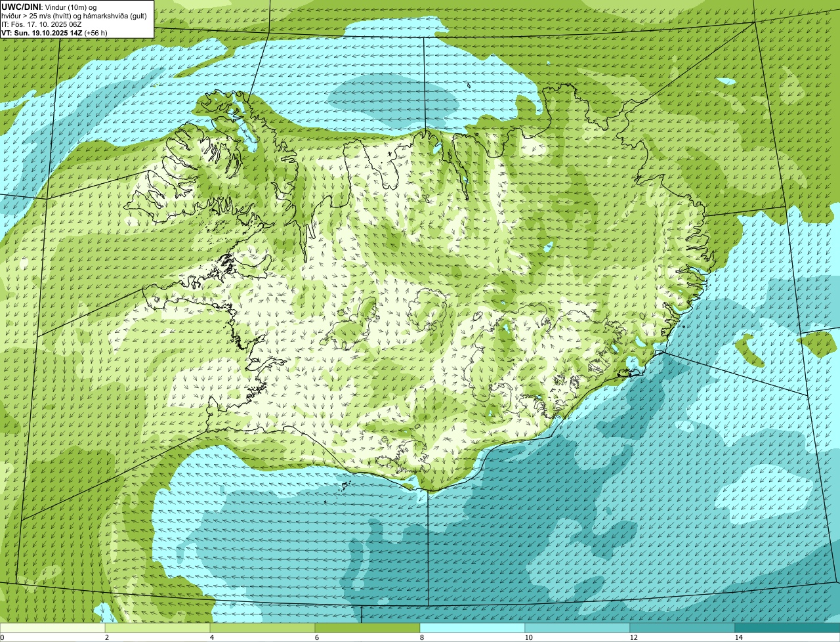Click the "6" label on the colour scale
Viewport: 840px width, 642px height.
[x=316, y=637]
